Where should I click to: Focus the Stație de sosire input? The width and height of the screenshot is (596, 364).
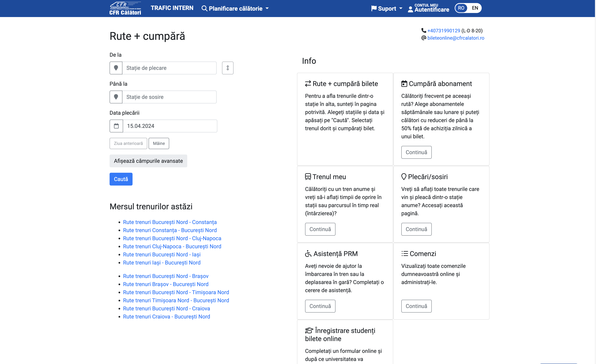[169, 97]
